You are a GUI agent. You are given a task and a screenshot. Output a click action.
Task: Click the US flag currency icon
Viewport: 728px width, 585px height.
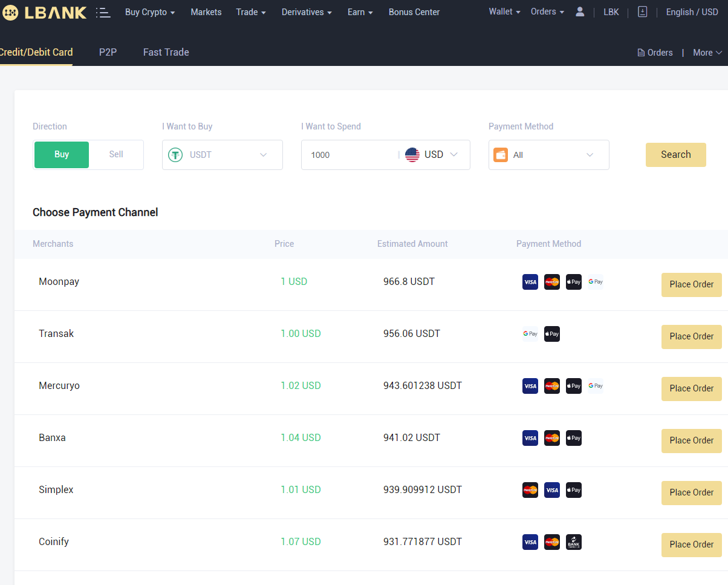(x=412, y=154)
